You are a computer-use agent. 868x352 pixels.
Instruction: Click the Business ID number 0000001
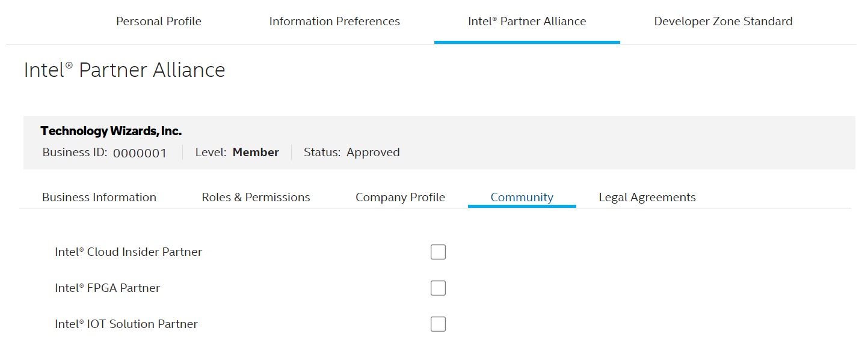[x=140, y=153]
